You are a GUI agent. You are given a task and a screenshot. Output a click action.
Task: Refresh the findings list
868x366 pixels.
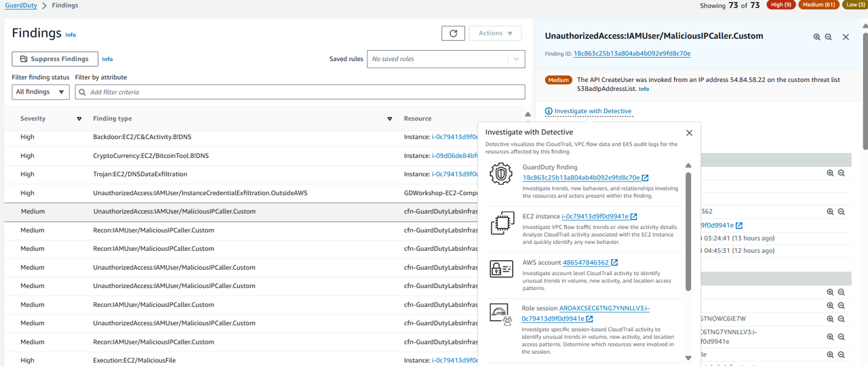pos(453,33)
